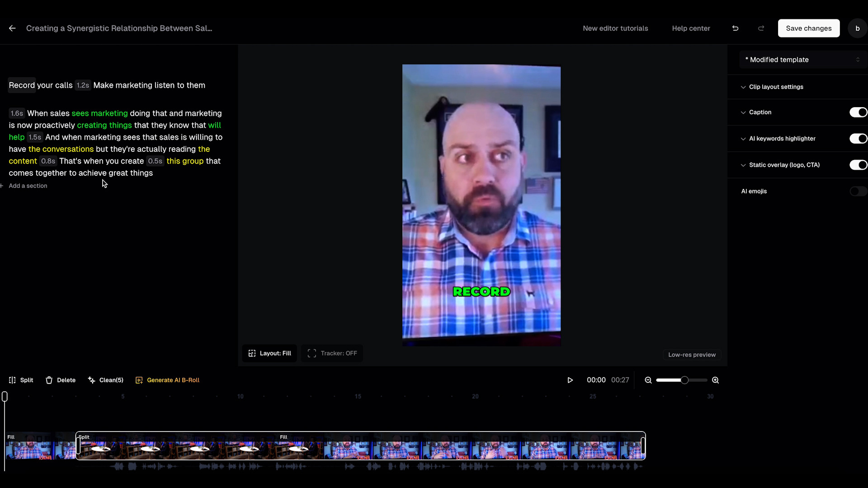Click the Clean(5) sparkle icon

(92, 380)
